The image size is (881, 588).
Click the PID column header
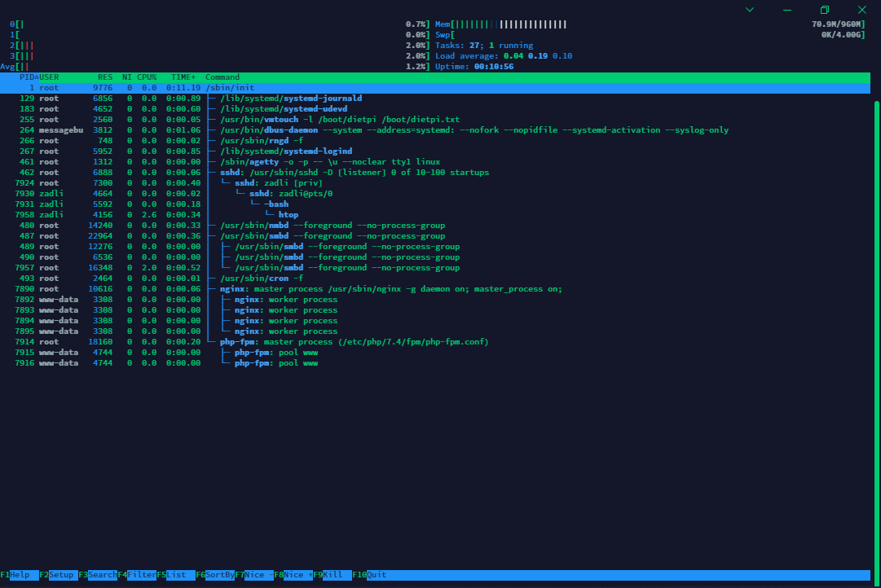(27, 77)
